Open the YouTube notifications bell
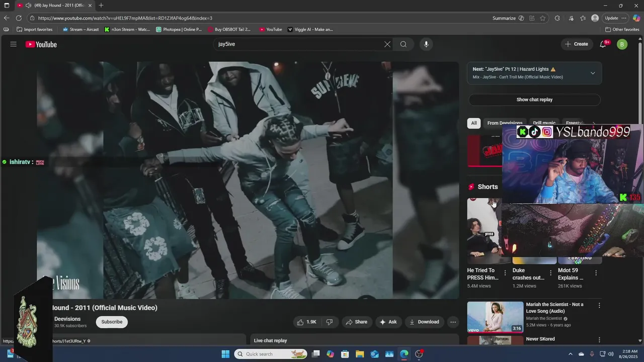Viewport: 644px width, 362px height. click(x=603, y=44)
